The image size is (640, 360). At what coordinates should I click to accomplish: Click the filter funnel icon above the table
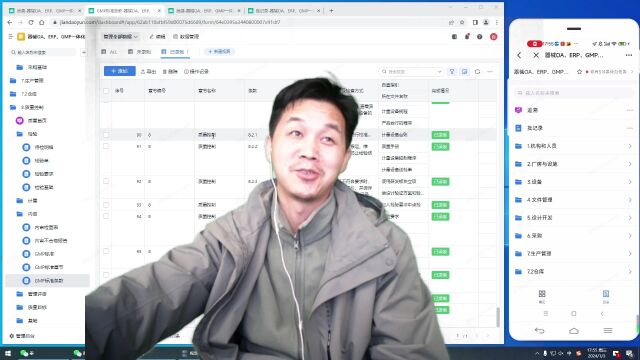[452, 71]
